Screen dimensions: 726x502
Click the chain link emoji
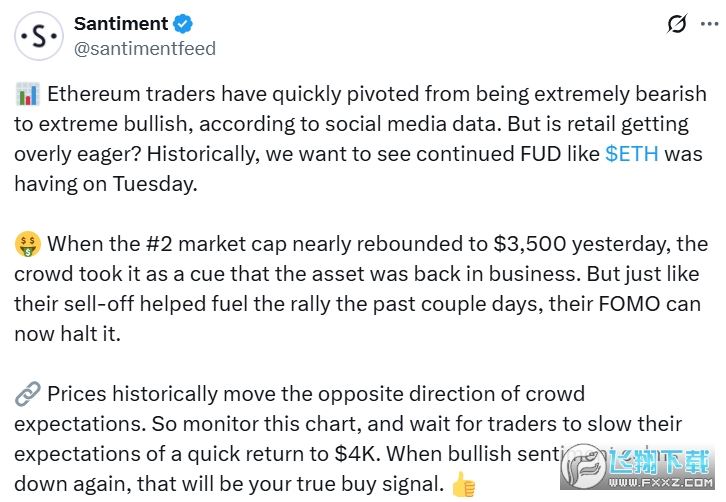(x=28, y=395)
